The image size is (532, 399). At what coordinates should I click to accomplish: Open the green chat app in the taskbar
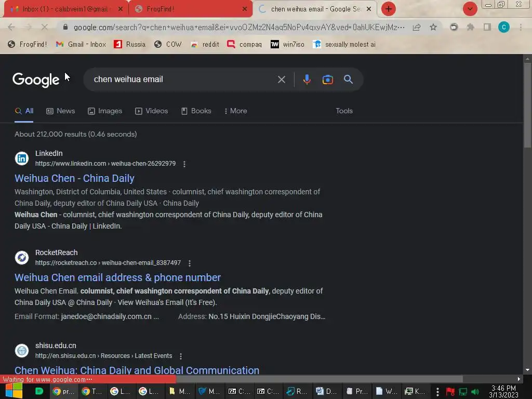[x=39, y=391]
